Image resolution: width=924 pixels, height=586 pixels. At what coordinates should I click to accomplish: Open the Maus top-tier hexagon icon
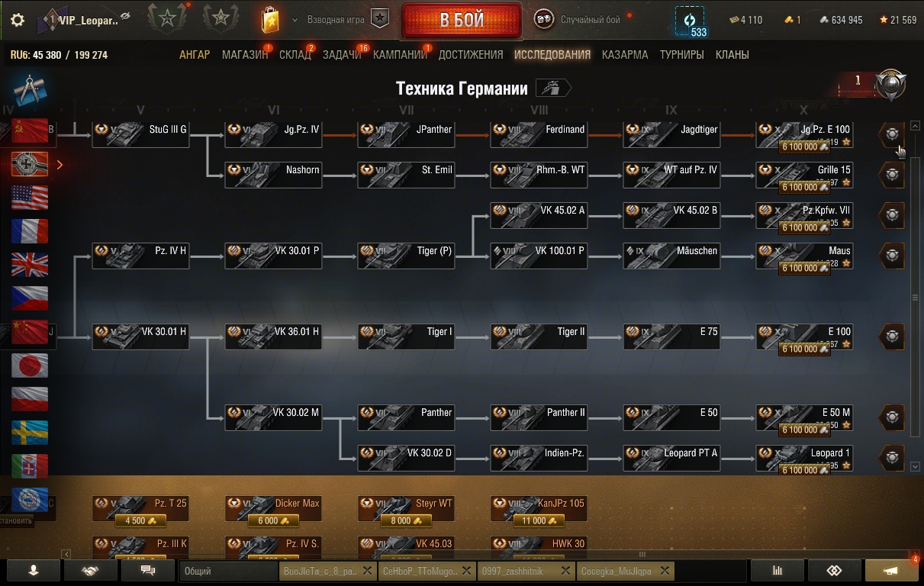pos(892,256)
